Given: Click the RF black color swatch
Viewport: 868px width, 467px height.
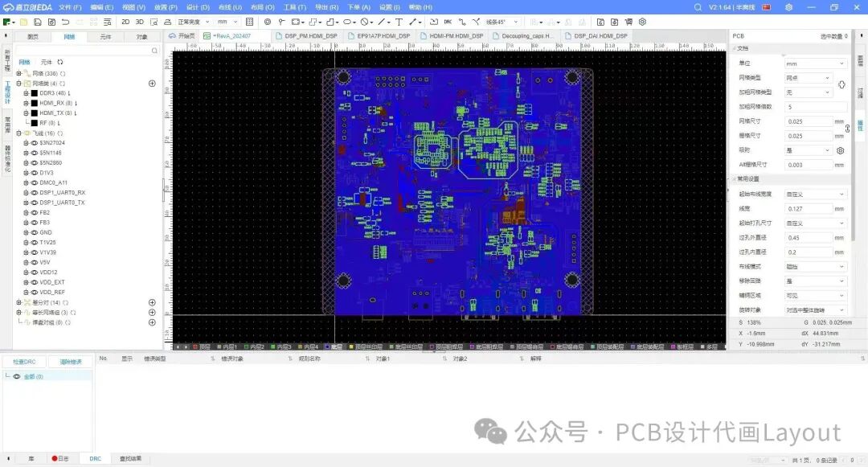Looking at the screenshot, I should click(35, 123).
